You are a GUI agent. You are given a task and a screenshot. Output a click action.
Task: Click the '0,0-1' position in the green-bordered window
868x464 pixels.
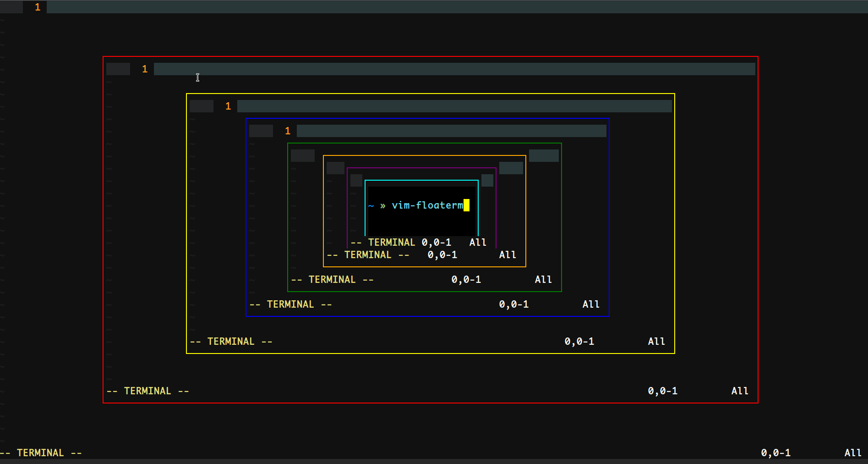466,280
